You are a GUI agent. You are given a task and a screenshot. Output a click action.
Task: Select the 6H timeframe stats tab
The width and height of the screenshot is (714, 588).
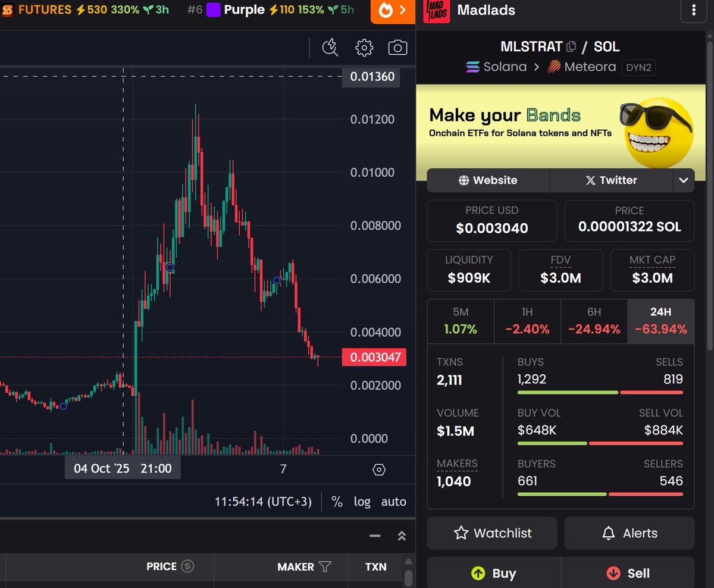[594, 321]
